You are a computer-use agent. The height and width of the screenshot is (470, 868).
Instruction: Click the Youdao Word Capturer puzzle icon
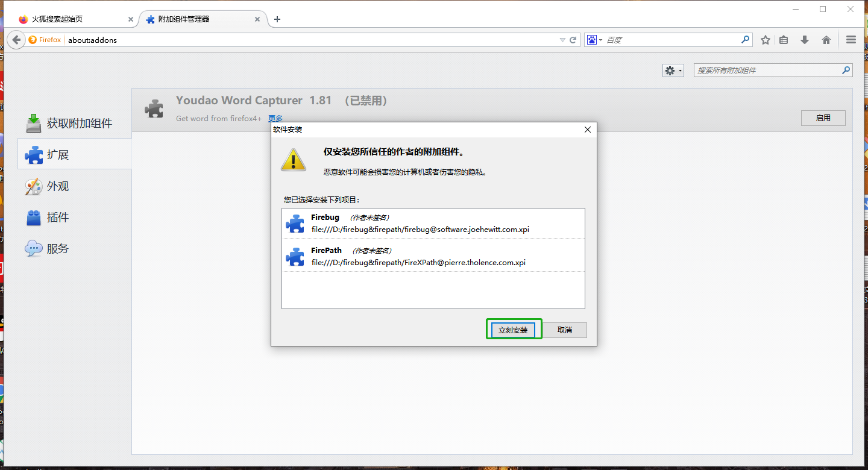coord(154,108)
